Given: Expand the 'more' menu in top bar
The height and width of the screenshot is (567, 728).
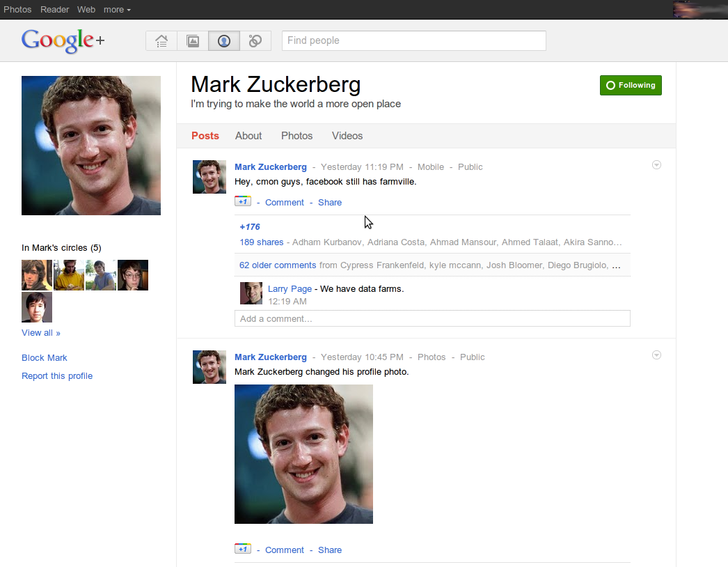Looking at the screenshot, I should (117, 9).
